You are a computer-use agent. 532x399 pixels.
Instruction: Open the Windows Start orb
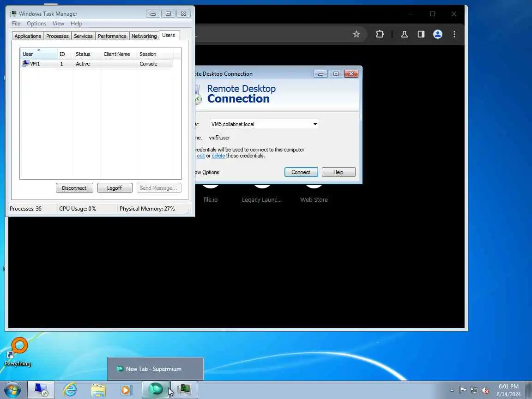point(12,390)
